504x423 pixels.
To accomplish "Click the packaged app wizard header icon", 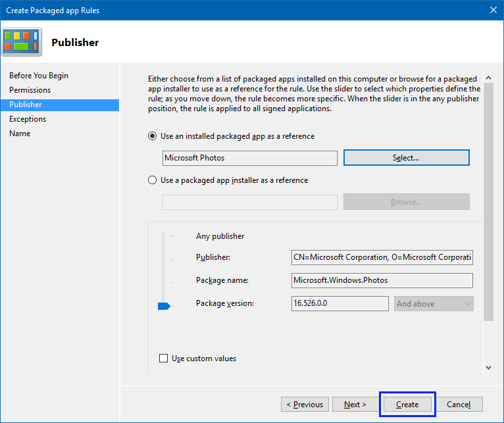I will pos(22,42).
